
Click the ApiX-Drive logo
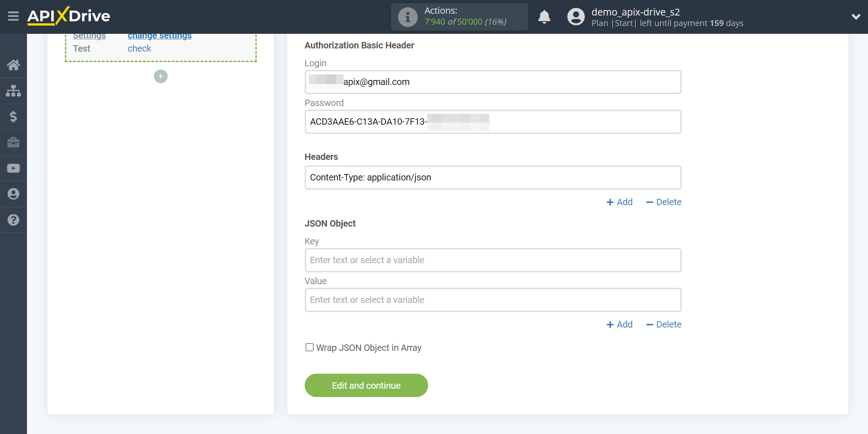(x=69, y=16)
